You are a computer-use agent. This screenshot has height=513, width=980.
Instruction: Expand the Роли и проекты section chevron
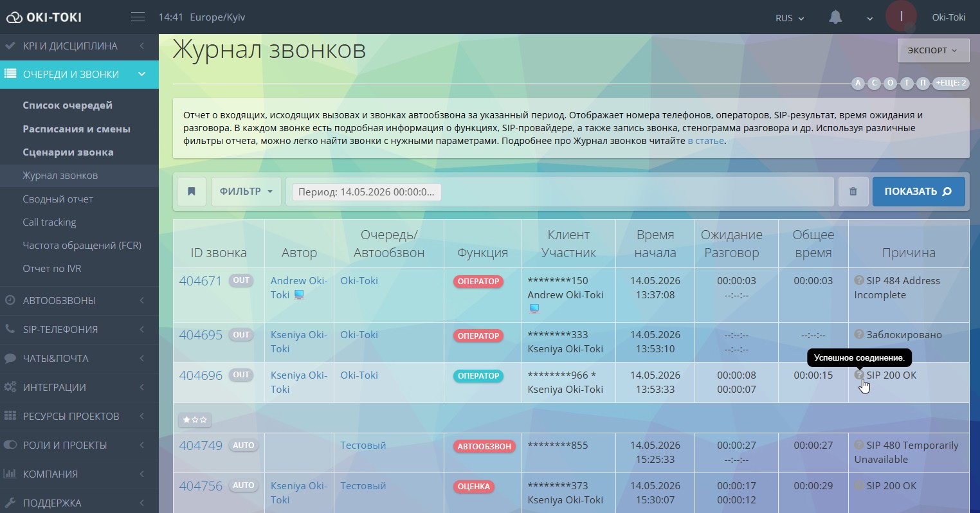pyautogui.click(x=142, y=445)
